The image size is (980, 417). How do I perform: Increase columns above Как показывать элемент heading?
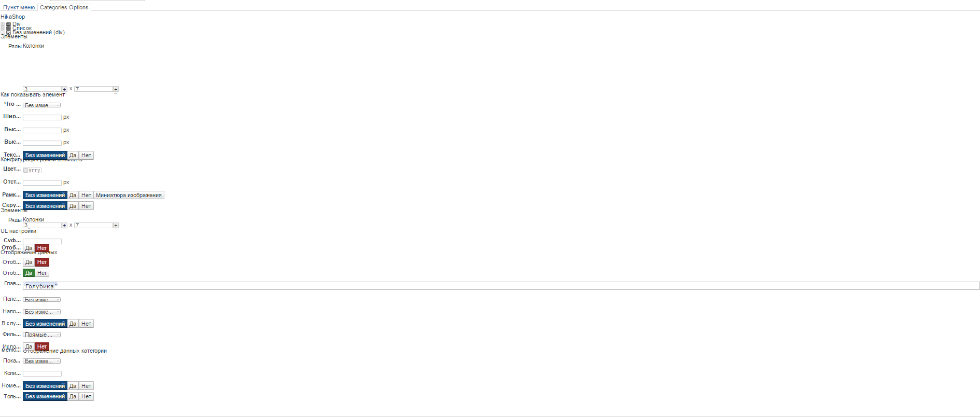[116, 89]
